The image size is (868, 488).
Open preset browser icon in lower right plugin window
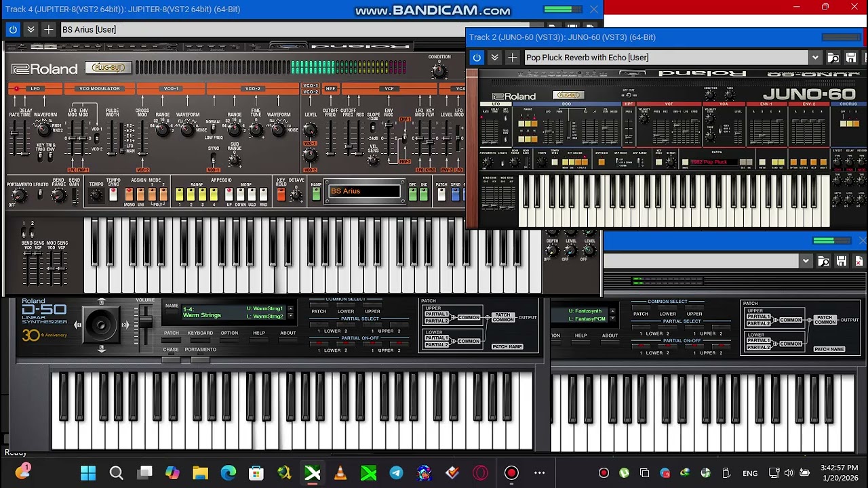(x=823, y=261)
